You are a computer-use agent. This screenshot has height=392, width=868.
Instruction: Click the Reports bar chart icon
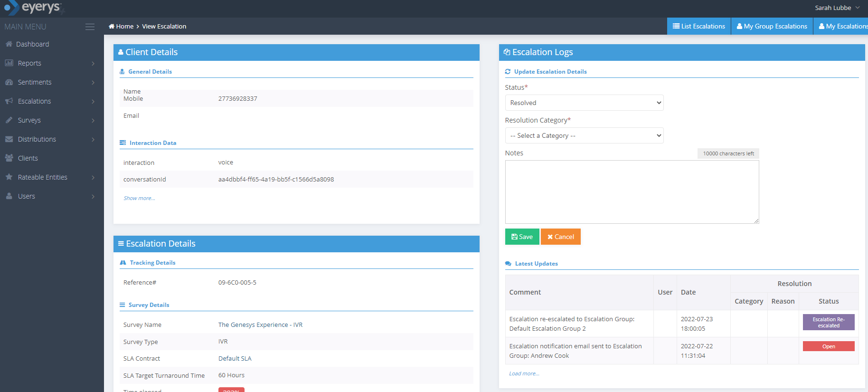(9, 63)
